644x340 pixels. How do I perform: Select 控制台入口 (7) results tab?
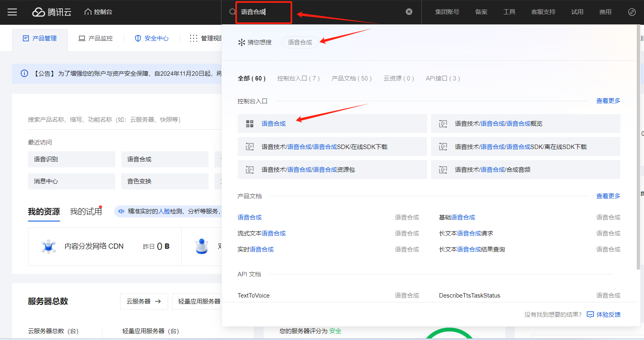point(299,78)
